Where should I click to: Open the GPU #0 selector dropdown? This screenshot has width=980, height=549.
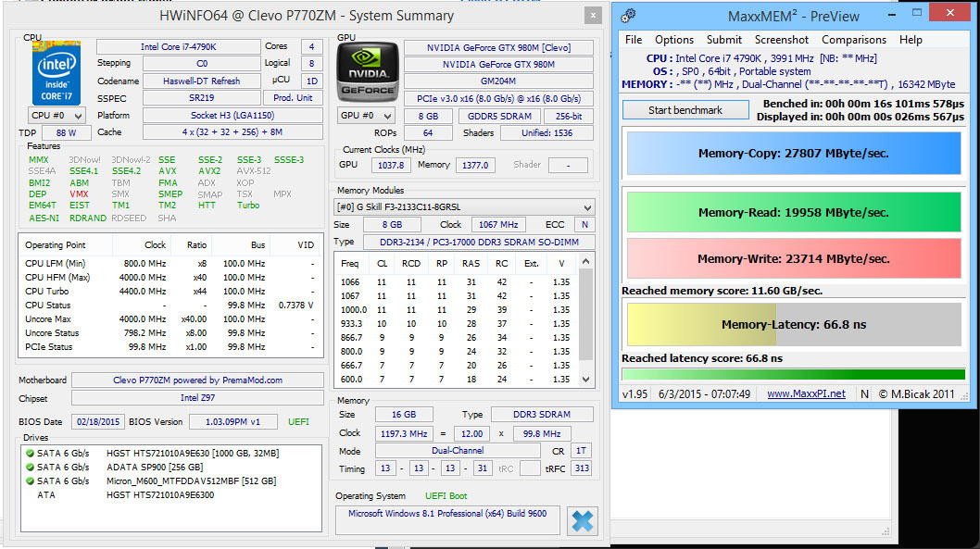point(366,116)
